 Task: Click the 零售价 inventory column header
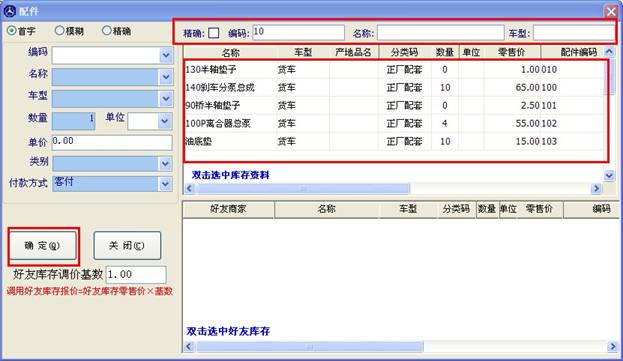coord(512,52)
